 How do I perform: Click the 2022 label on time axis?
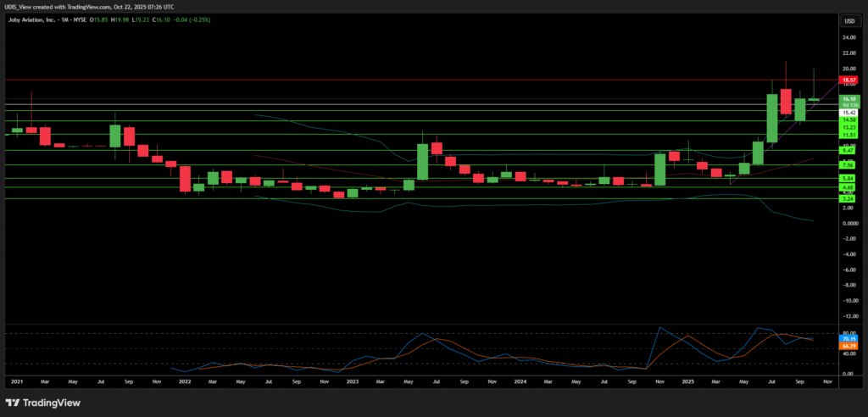coord(185,382)
